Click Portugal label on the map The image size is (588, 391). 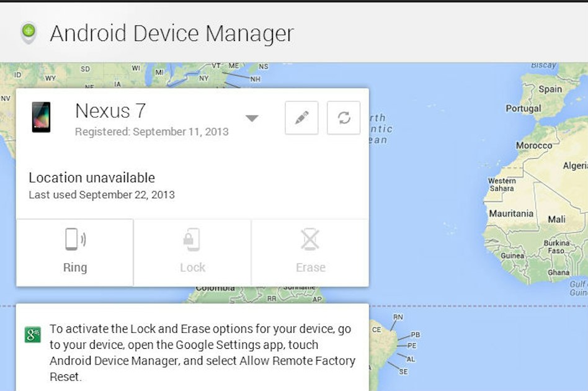tap(523, 109)
